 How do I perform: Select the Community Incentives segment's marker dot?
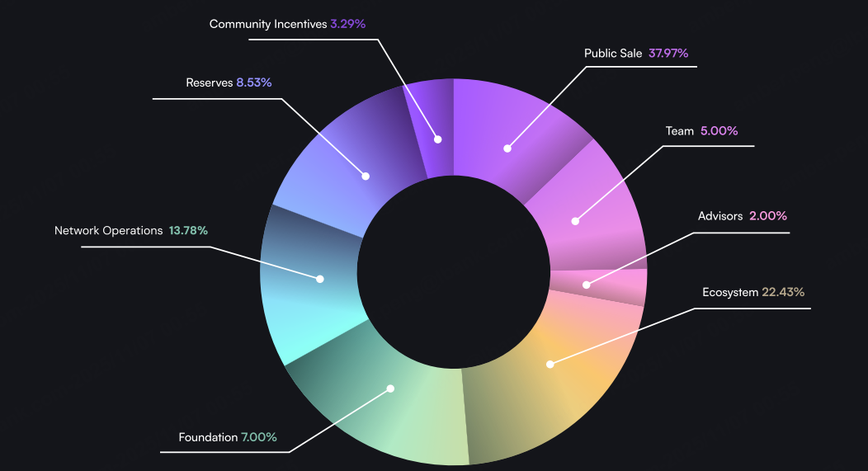[x=438, y=140]
